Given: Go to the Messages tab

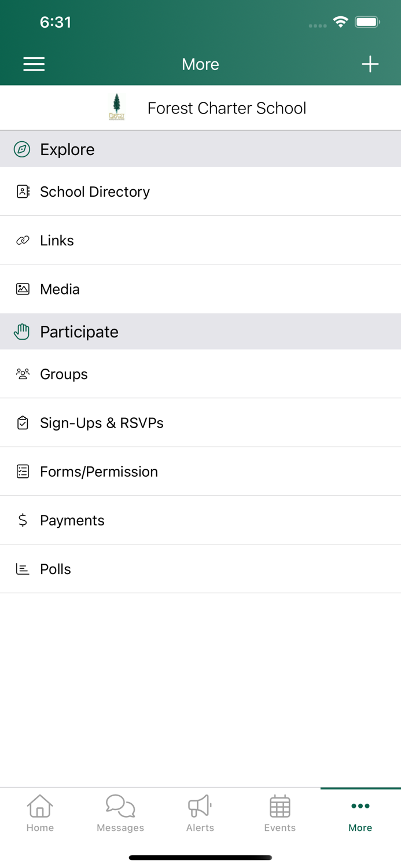Looking at the screenshot, I should coord(120,813).
